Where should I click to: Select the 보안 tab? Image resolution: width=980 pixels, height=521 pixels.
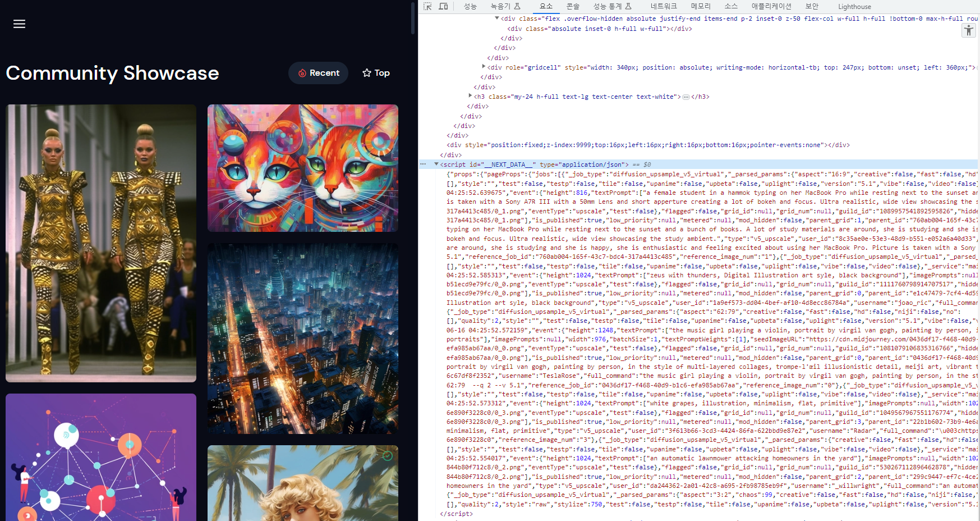pos(812,6)
